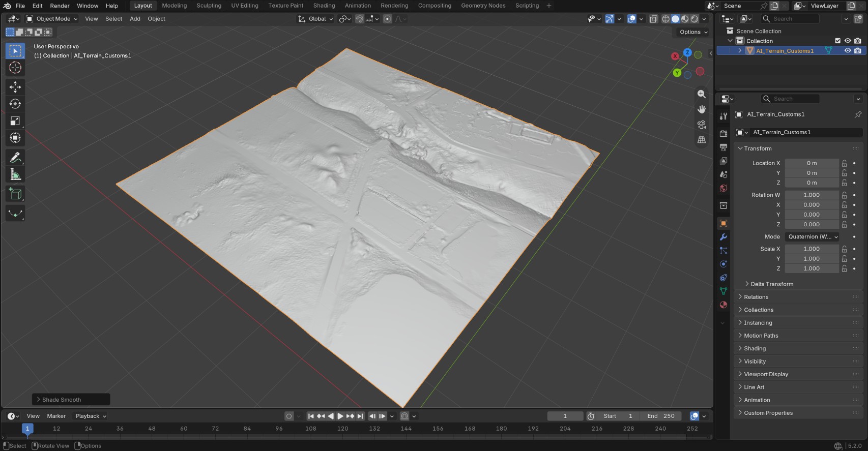Choose the Transform tool
868x451 pixels.
[15, 138]
